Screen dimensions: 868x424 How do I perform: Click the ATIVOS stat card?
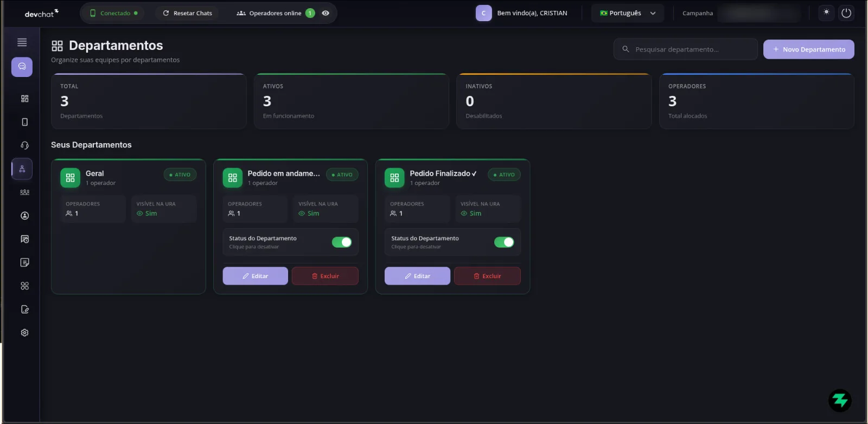click(x=352, y=101)
